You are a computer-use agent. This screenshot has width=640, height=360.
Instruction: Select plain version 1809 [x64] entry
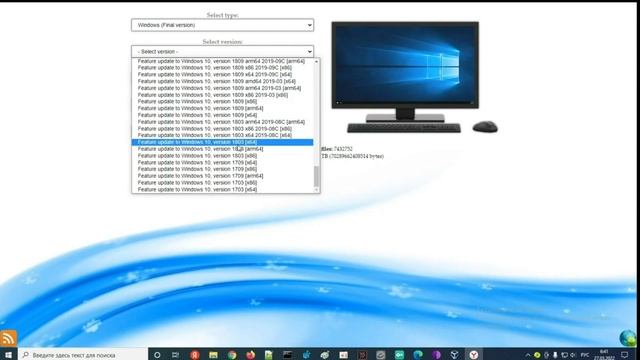coord(222,115)
